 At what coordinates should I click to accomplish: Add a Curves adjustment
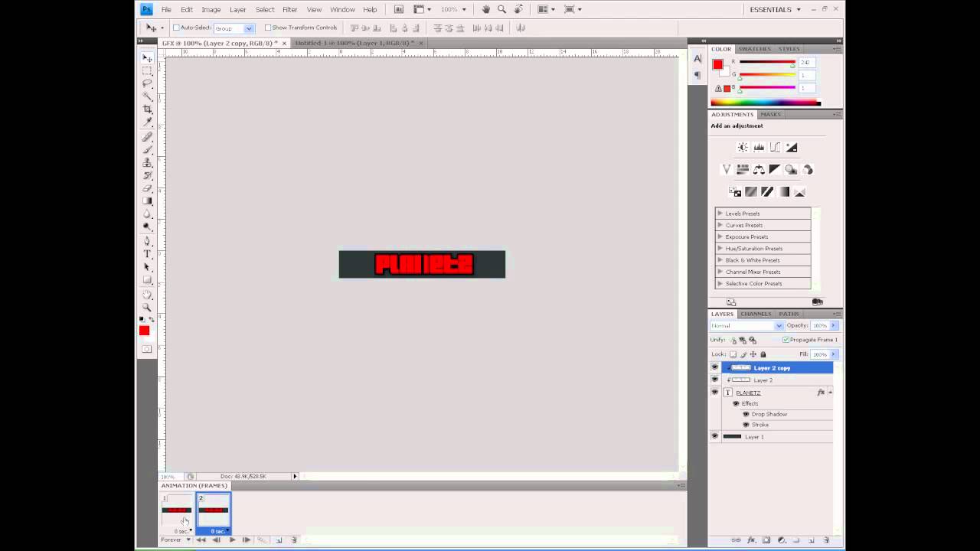pos(775,148)
